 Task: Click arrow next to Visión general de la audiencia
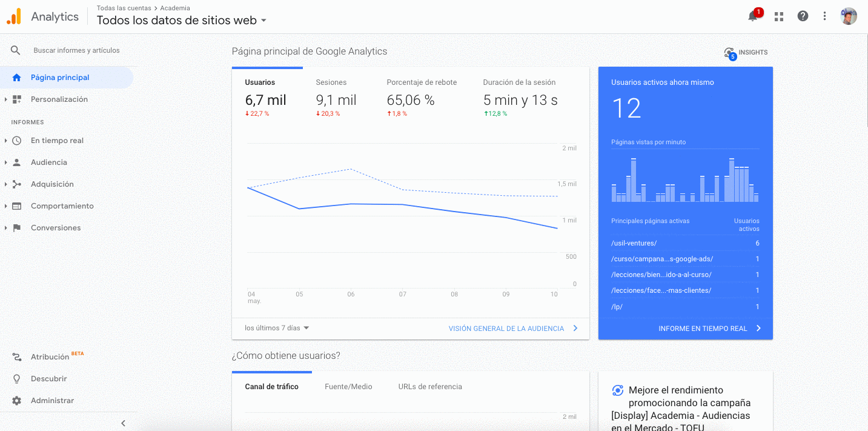[x=575, y=329]
